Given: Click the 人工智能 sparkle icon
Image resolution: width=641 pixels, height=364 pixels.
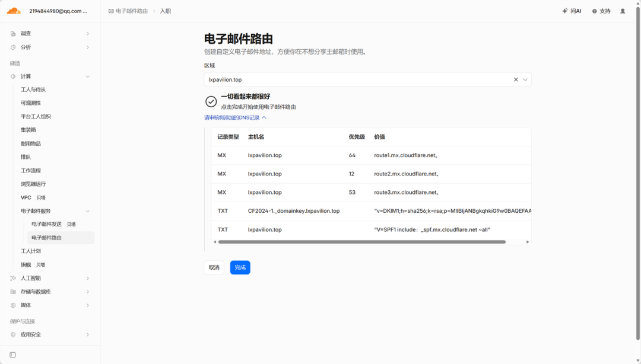Looking at the screenshot, I should click(x=13, y=278).
